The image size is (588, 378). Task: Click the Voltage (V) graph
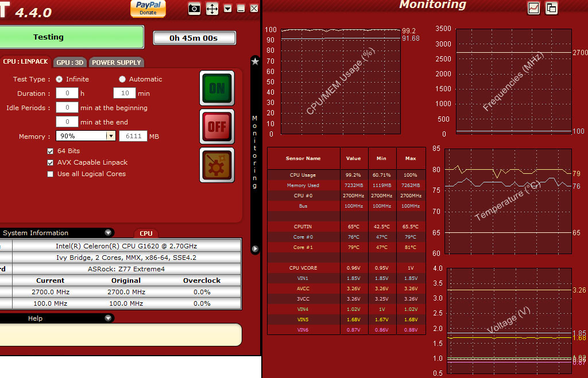point(509,321)
